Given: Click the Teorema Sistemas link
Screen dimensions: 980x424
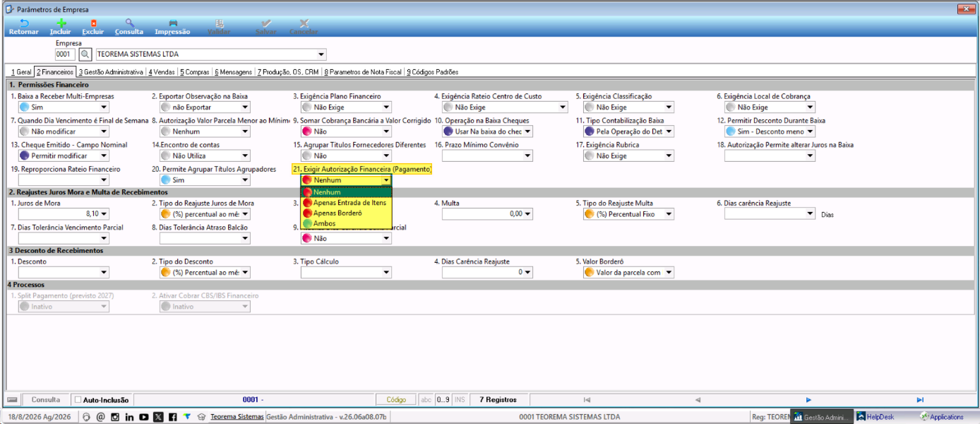Looking at the screenshot, I should point(237,417).
